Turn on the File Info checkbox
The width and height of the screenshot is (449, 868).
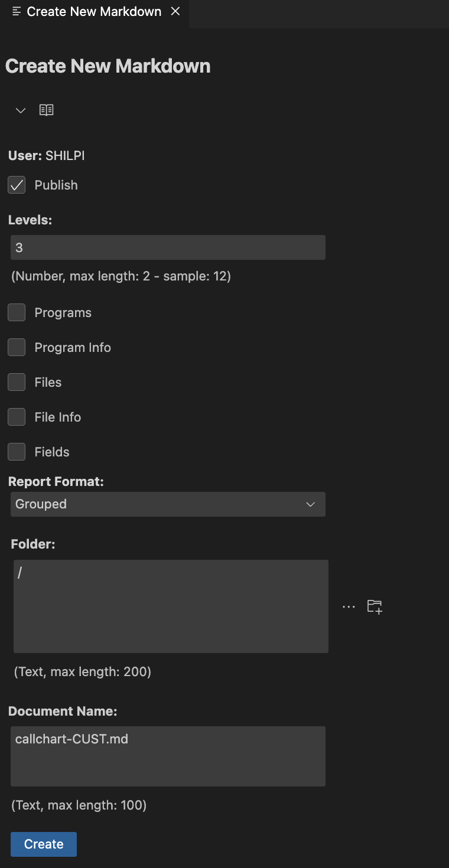(17, 417)
